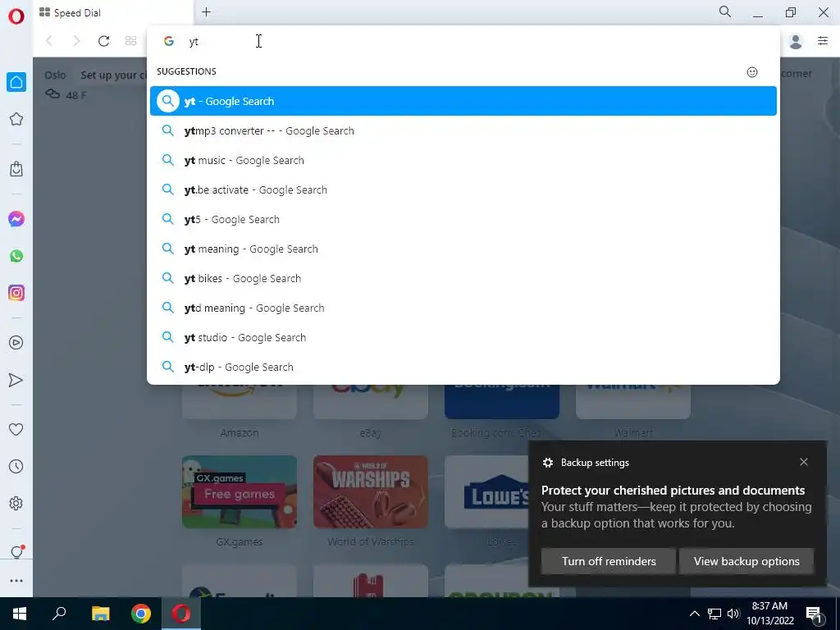Choose the 'yt5' suggestion
The width and height of the screenshot is (840, 630).
pos(463,219)
